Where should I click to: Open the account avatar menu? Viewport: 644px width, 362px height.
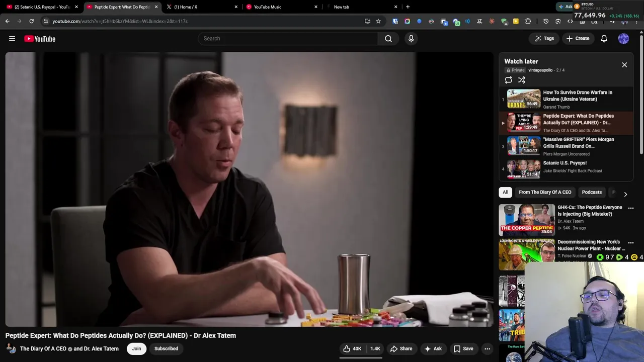[x=623, y=39]
